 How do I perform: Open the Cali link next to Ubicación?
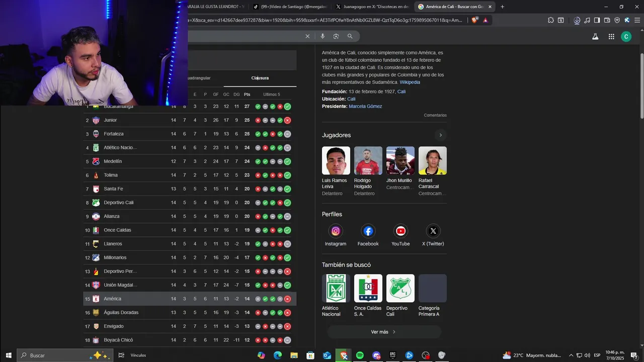351,99
